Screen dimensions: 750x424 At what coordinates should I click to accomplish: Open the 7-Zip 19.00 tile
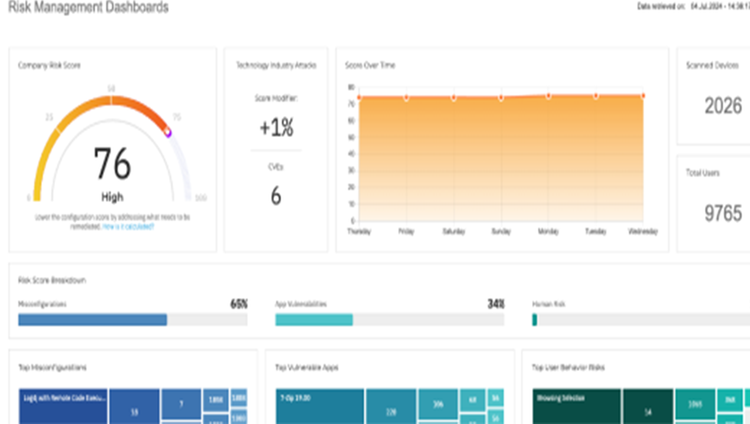pyautogui.click(x=320, y=406)
